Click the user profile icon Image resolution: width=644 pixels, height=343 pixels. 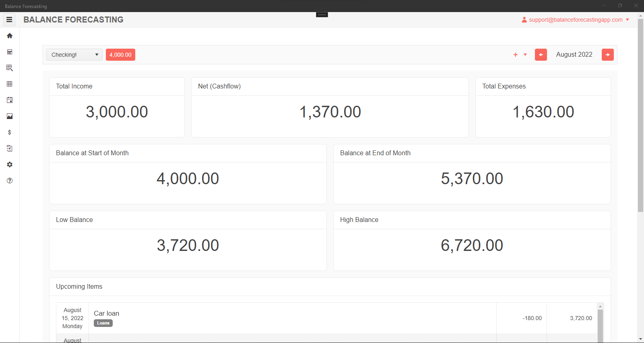pyautogui.click(x=524, y=20)
